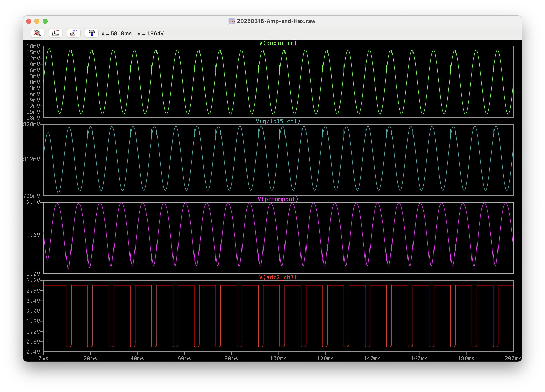Click inside the red adc2_ch7 square-wave pane
The width and height of the screenshot is (545, 392).
[x=278, y=316]
